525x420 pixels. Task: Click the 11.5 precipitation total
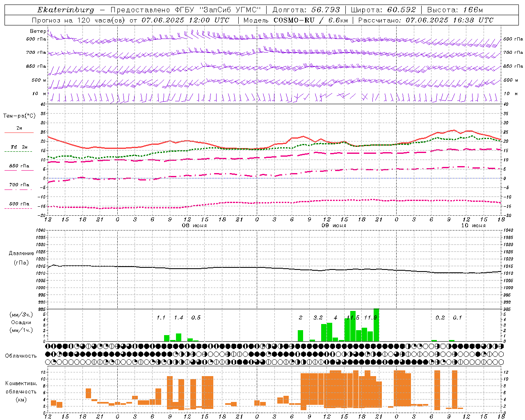[x=353, y=318]
